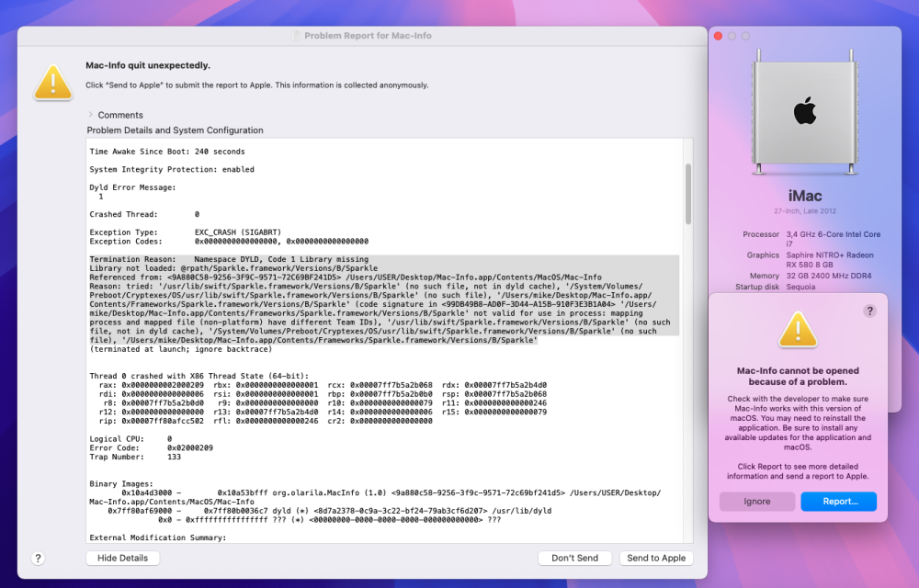Click the highlighted Termination Reason text block

[x=384, y=300]
